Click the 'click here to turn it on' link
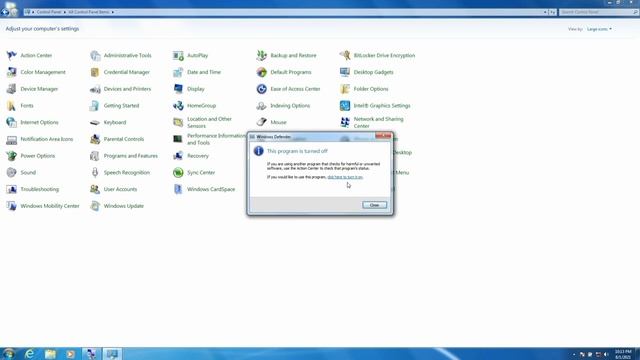 [345, 177]
